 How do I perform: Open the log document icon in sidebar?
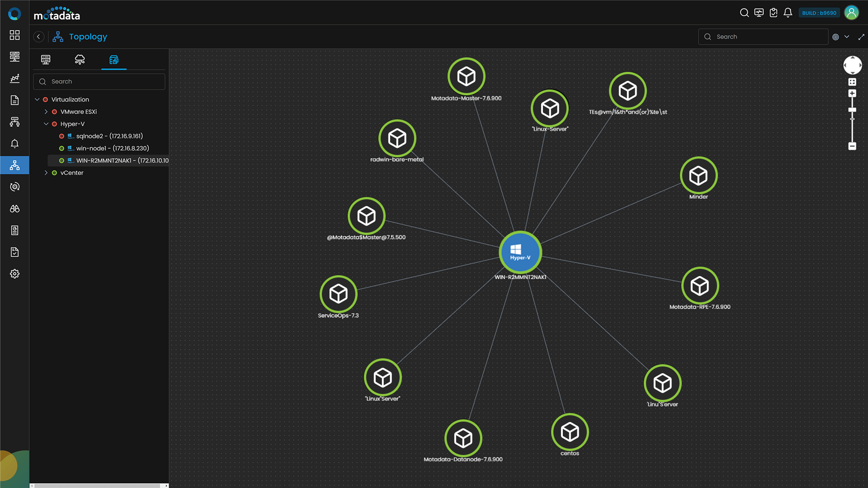(x=14, y=100)
